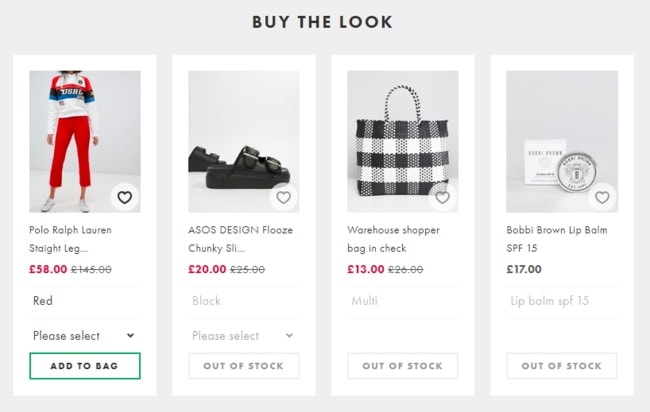Open the size dropdown for Polo trousers
This screenshot has height=412, width=650.
[84, 336]
